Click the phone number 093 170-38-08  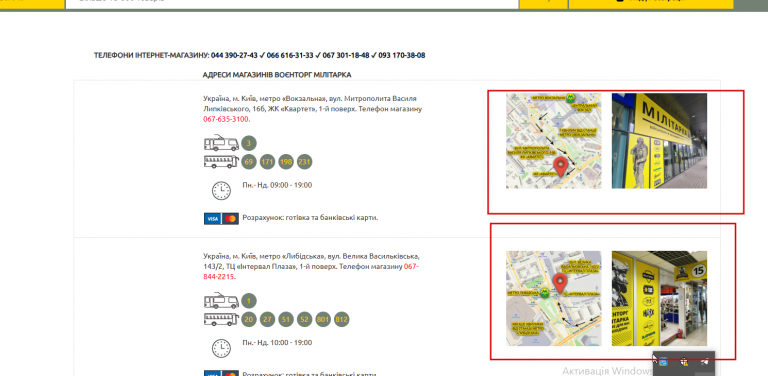click(402, 55)
